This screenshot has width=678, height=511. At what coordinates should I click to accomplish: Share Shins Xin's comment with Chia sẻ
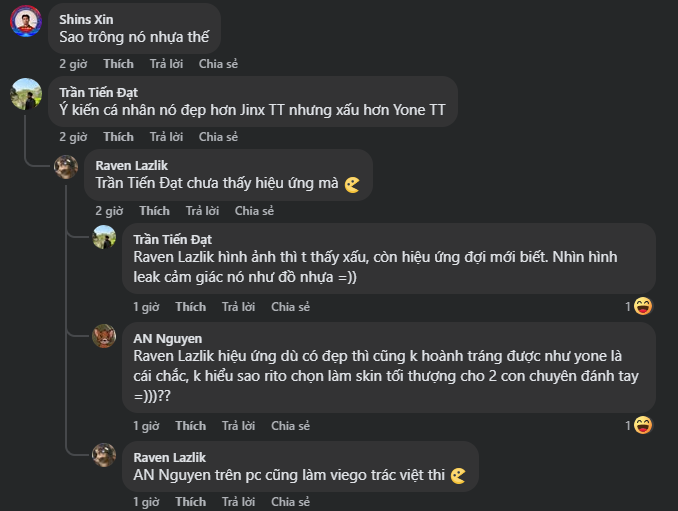[218, 64]
